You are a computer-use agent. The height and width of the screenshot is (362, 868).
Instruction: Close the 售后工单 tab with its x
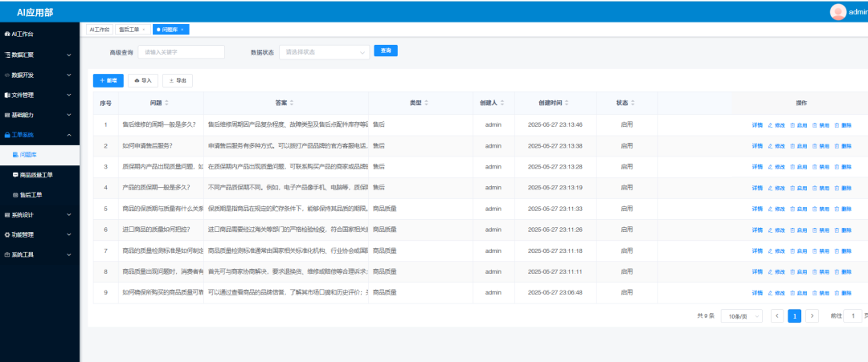click(x=144, y=29)
